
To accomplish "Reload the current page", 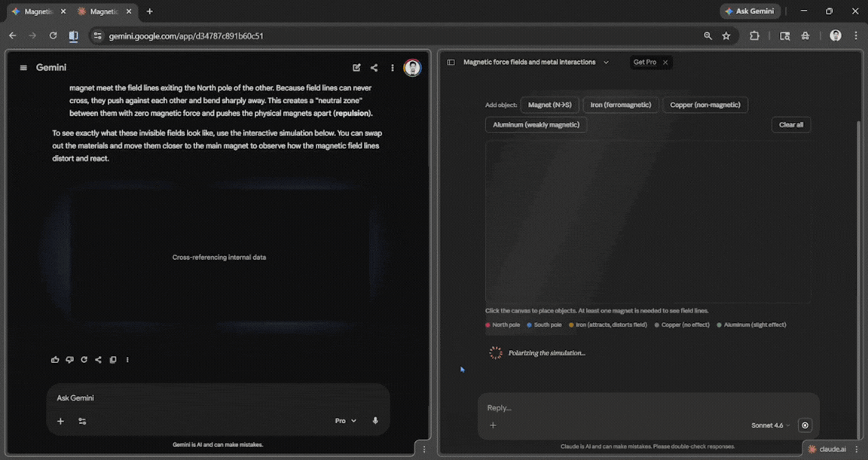I will (x=53, y=36).
